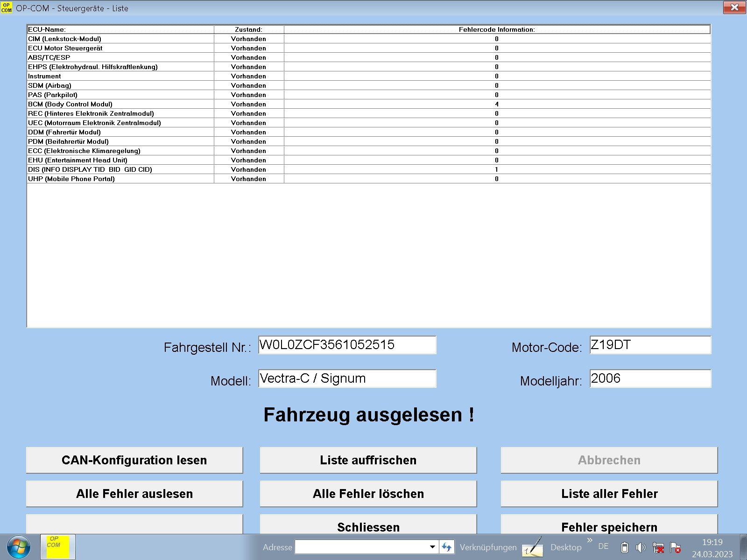Select the DIS (INFO DISPLAY) ECU row
This screenshot has height=560, width=747.
click(x=90, y=169)
